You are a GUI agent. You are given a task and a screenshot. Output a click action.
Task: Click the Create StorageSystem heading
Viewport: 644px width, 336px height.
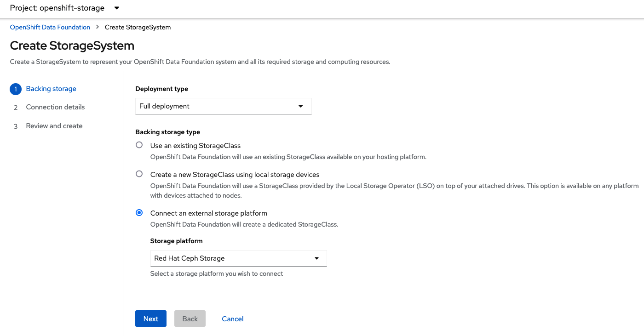pyautogui.click(x=72, y=46)
